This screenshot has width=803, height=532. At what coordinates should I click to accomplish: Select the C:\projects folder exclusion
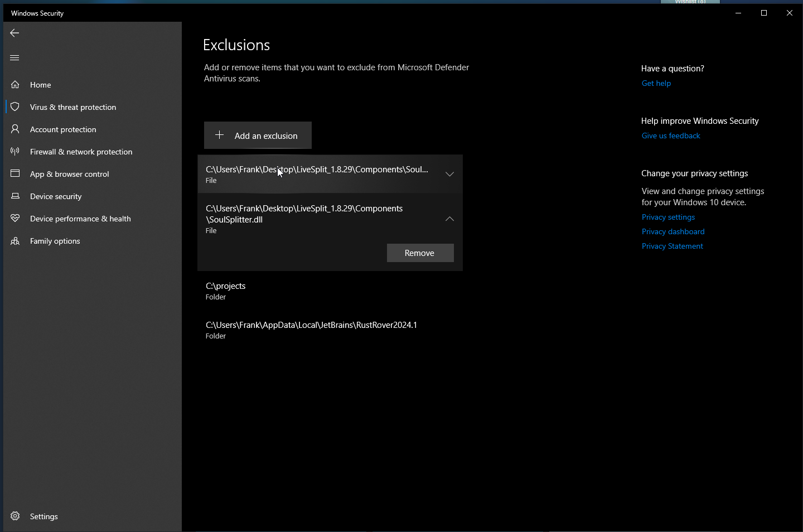[226, 291]
